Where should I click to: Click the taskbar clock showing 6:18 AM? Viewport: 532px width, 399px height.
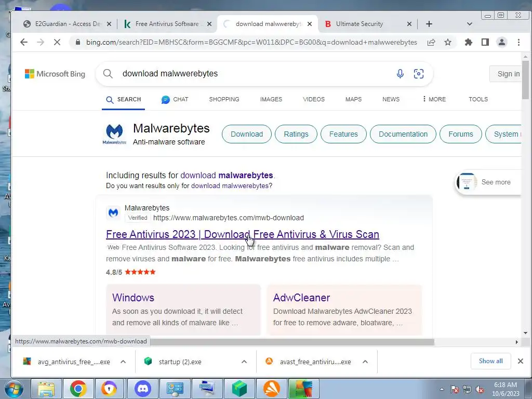[506, 389]
